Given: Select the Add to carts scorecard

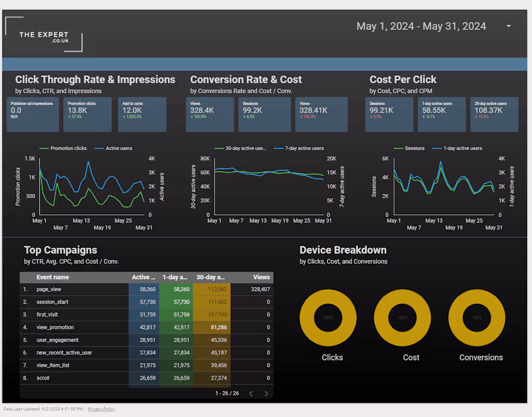Looking at the screenshot, I should click(x=142, y=115).
